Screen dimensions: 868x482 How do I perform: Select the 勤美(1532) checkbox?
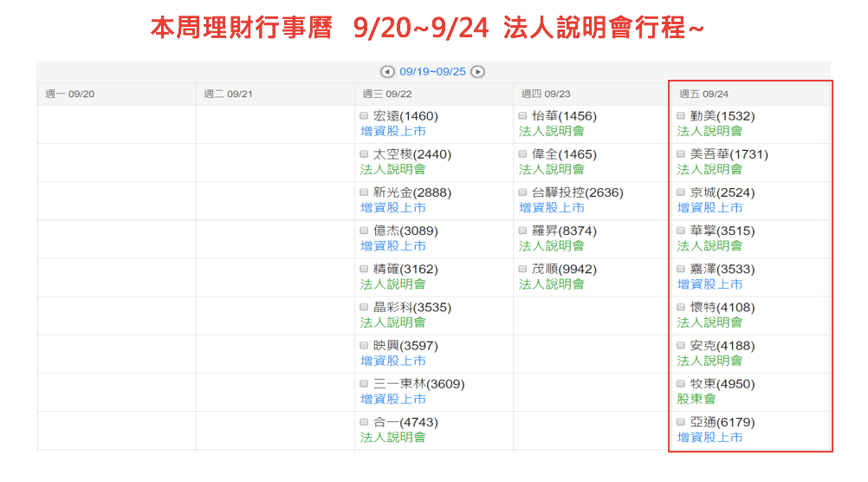tap(682, 116)
